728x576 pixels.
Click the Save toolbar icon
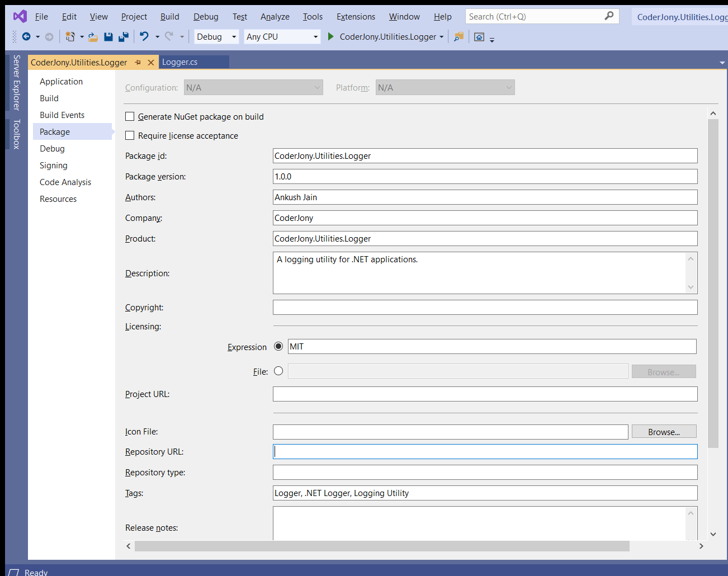108,37
